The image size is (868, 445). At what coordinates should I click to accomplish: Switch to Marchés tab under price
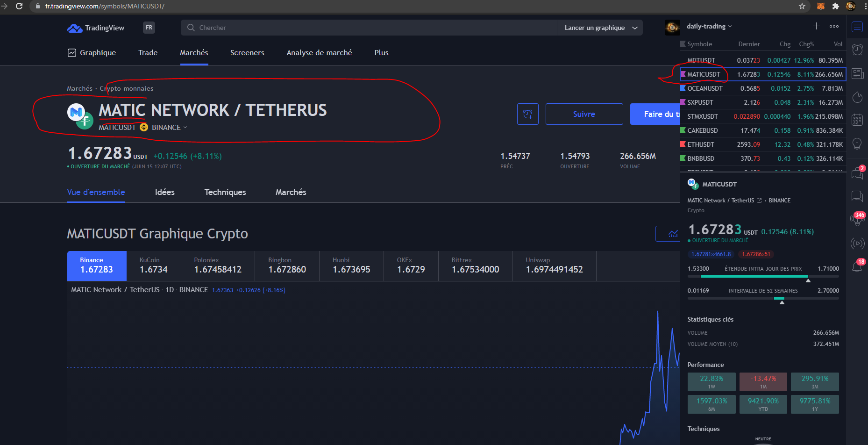point(291,192)
